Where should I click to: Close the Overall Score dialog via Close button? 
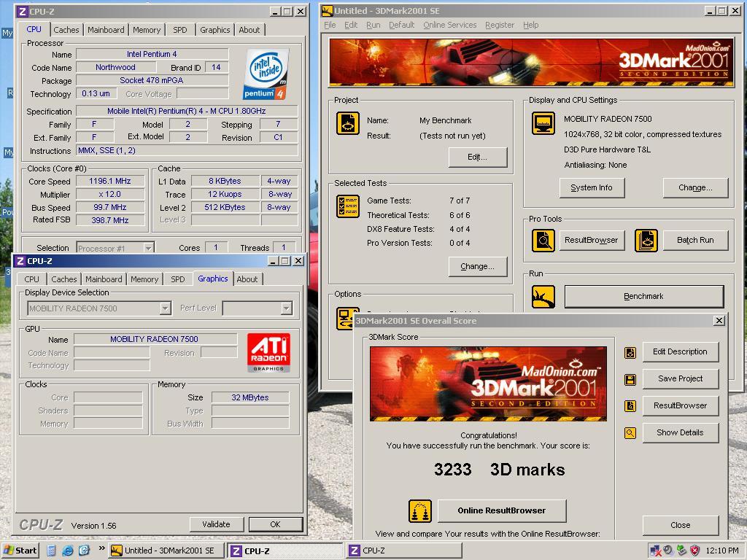coord(681,525)
